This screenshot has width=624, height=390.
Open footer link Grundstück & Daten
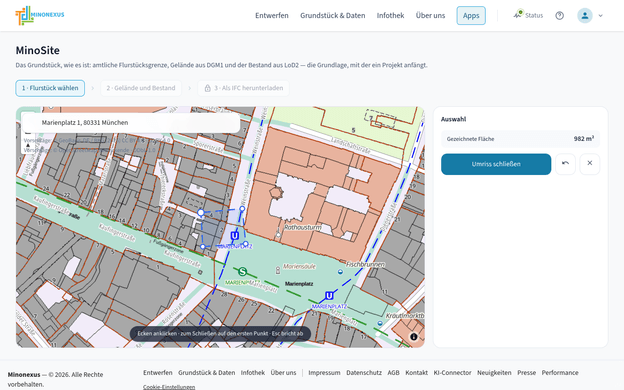[207, 372]
